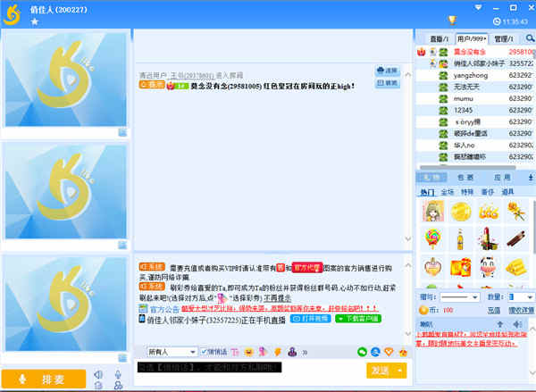Select the chocolate stick gift
Screen dimensions: 536x392
515,239
